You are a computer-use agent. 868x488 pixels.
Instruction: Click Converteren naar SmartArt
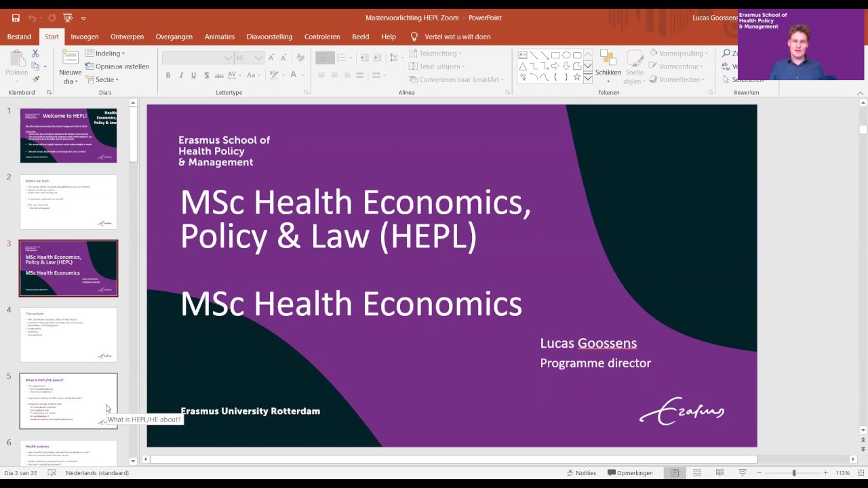click(x=456, y=79)
